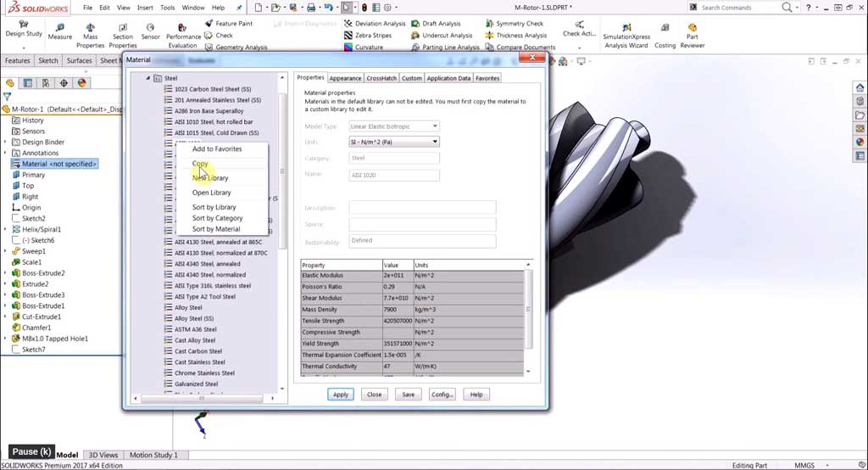This screenshot has height=470, width=868.
Task: Click the Close button in Material dialog
Action: click(374, 394)
